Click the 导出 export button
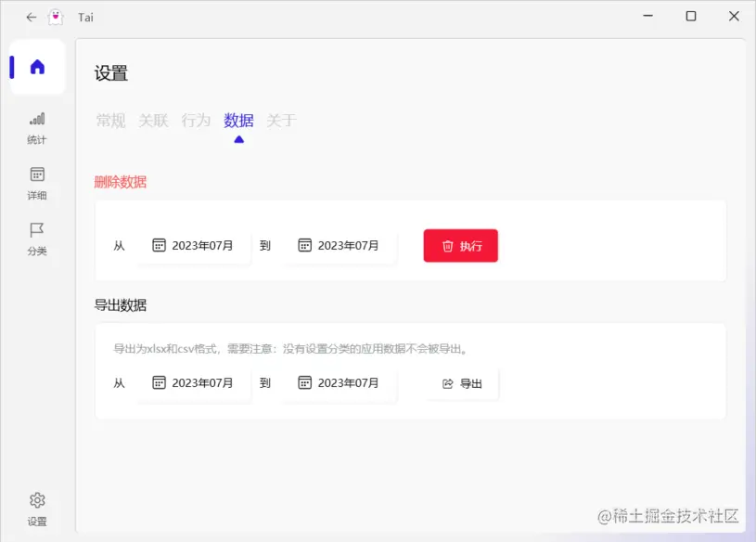The image size is (756, 542). pos(462,384)
